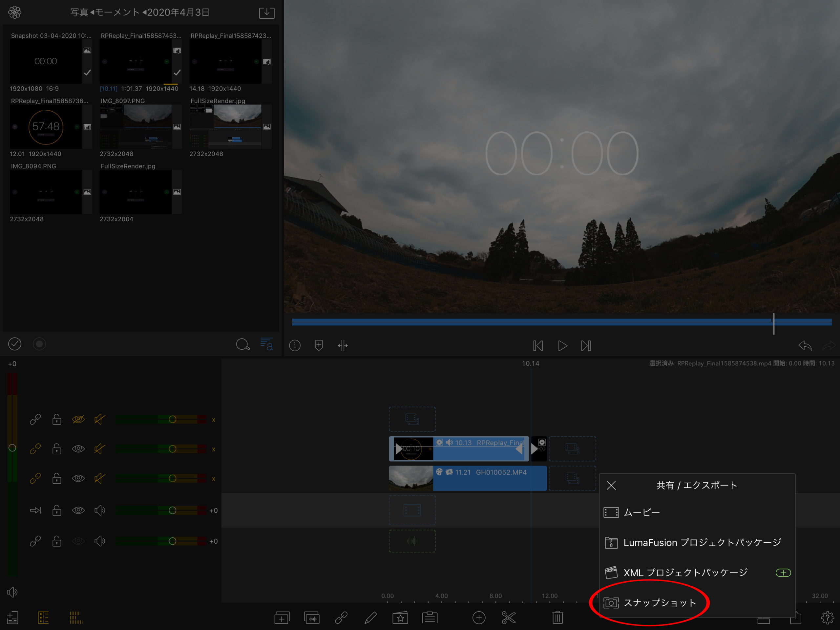Add a marker with the marker icon
The image size is (840, 630).
click(319, 345)
